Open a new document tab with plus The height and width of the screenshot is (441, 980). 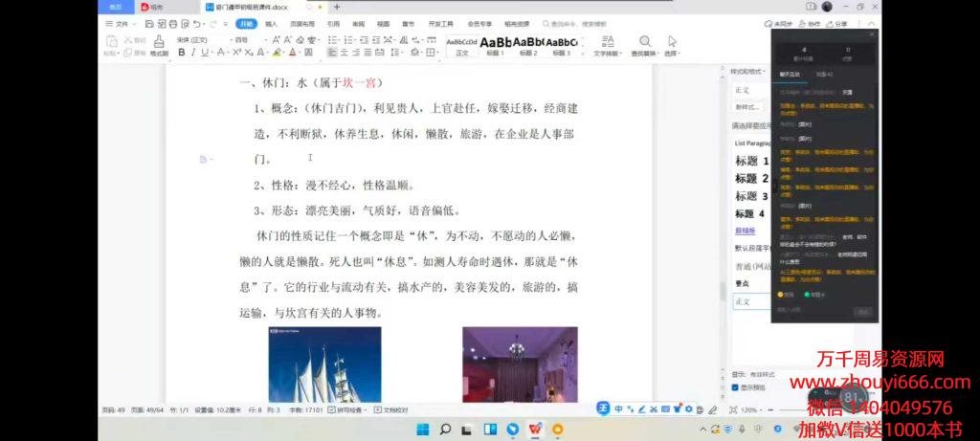(336, 7)
